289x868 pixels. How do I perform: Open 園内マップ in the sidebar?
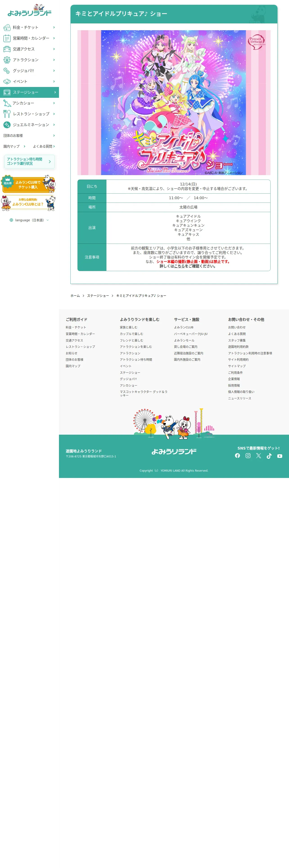point(14,146)
